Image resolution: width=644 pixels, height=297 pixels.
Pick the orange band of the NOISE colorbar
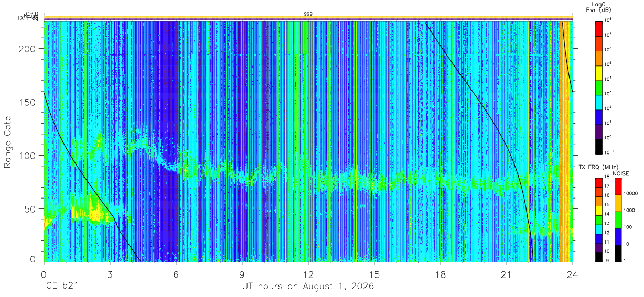click(618, 202)
